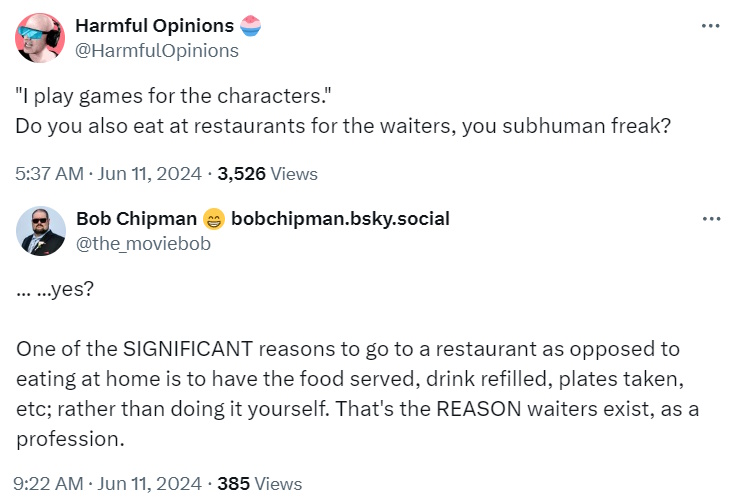Open the @the_moviebob handle link
The height and width of the screenshot is (500, 730).
coord(143,243)
